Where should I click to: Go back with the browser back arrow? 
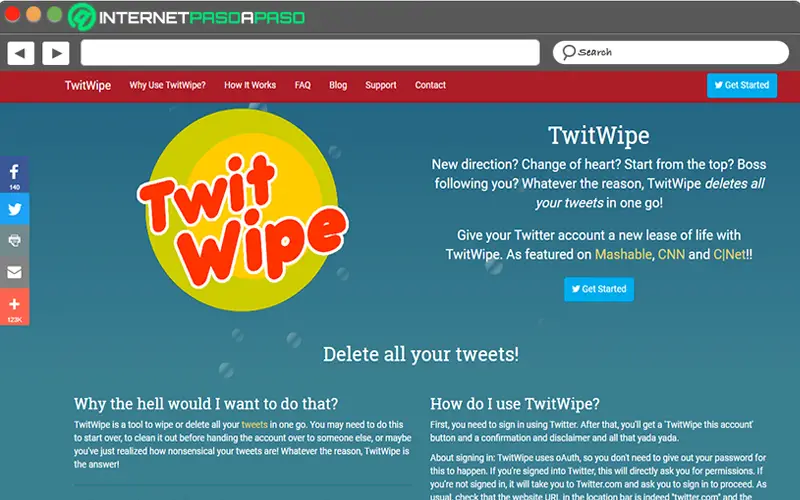click(21, 53)
